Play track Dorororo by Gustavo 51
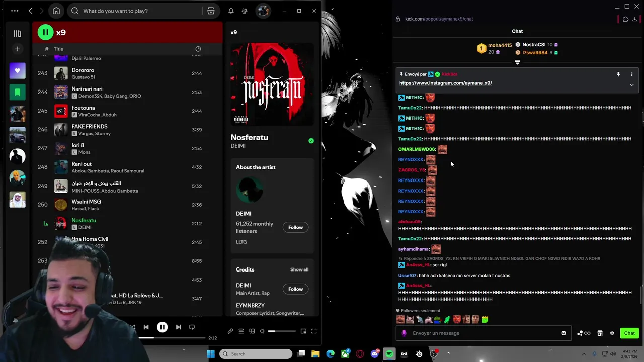This screenshot has width=644, height=362. click(127, 73)
